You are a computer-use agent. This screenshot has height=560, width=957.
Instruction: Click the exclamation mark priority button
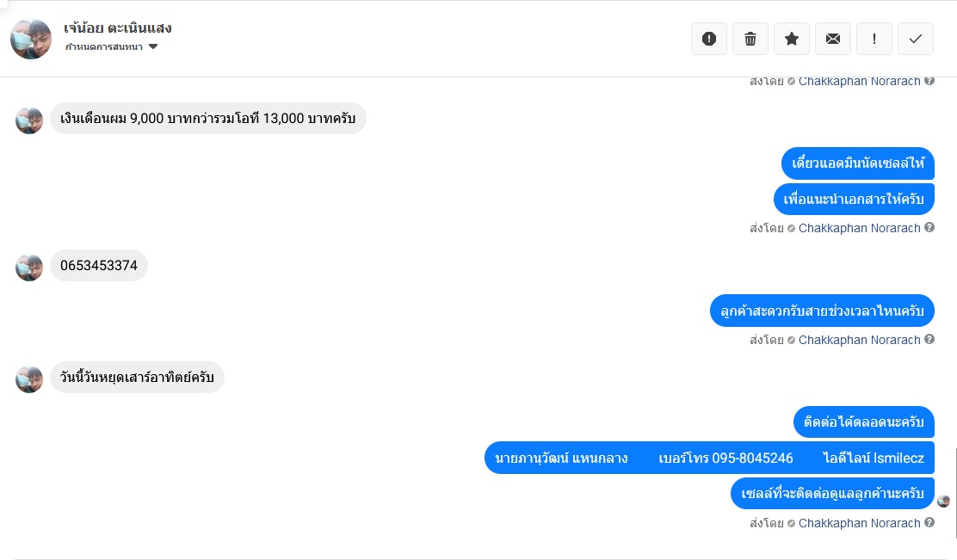(874, 39)
